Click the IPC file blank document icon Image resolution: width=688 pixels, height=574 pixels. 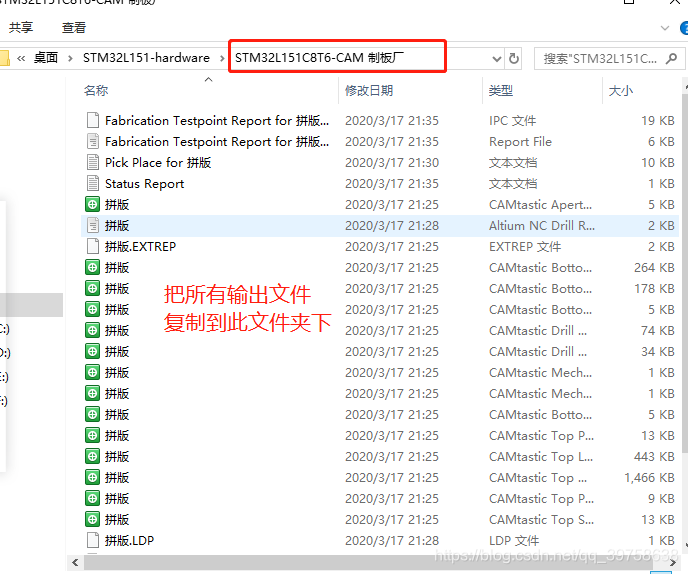pos(93,120)
